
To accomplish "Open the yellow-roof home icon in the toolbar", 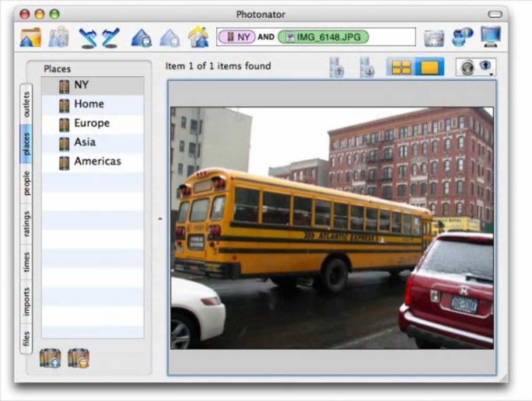I will click(199, 37).
